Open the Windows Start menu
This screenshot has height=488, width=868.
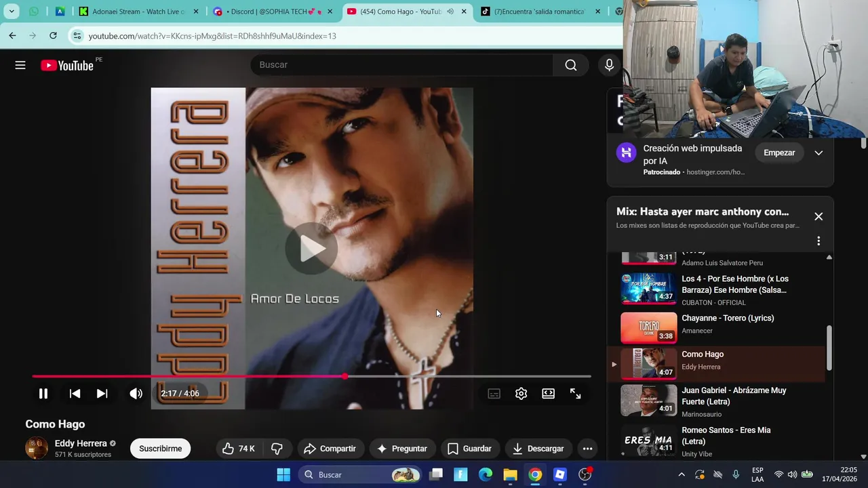click(x=283, y=474)
